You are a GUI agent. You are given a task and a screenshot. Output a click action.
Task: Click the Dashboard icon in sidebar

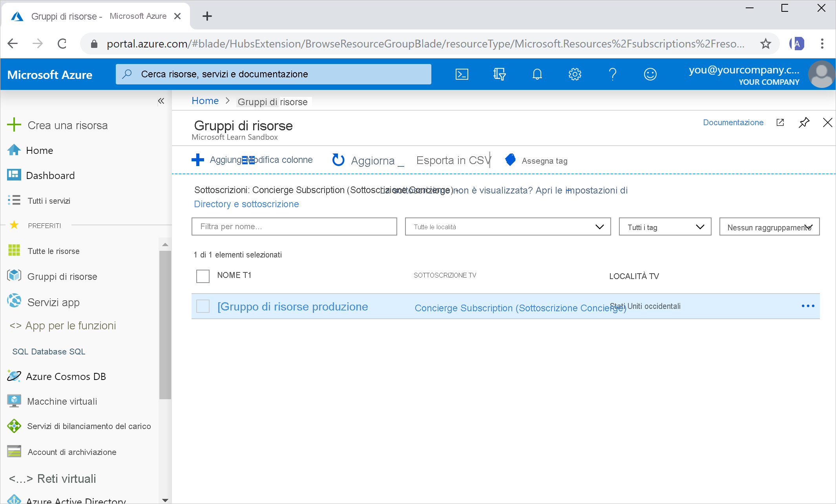click(x=14, y=175)
